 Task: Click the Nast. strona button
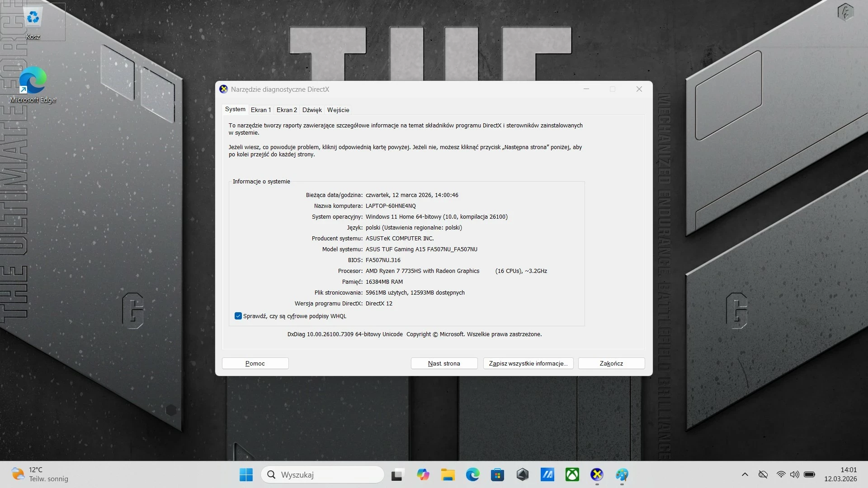point(444,363)
